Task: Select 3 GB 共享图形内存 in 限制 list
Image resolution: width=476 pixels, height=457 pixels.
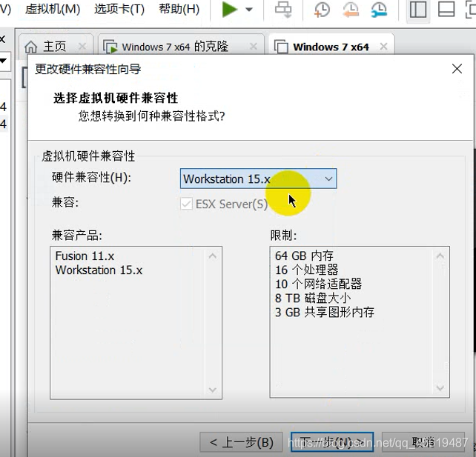Action: 325,313
